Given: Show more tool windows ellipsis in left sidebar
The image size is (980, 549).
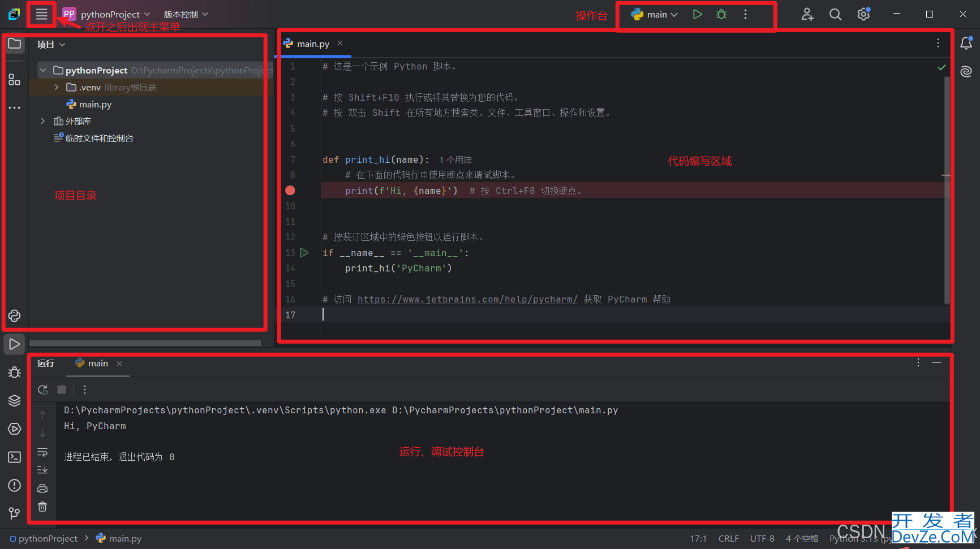Looking at the screenshot, I should tap(15, 107).
